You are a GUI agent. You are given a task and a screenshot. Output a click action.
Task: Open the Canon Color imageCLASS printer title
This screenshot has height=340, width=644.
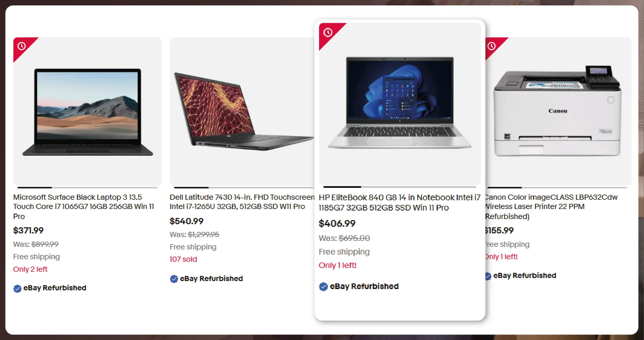pyautogui.click(x=551, y=207)
